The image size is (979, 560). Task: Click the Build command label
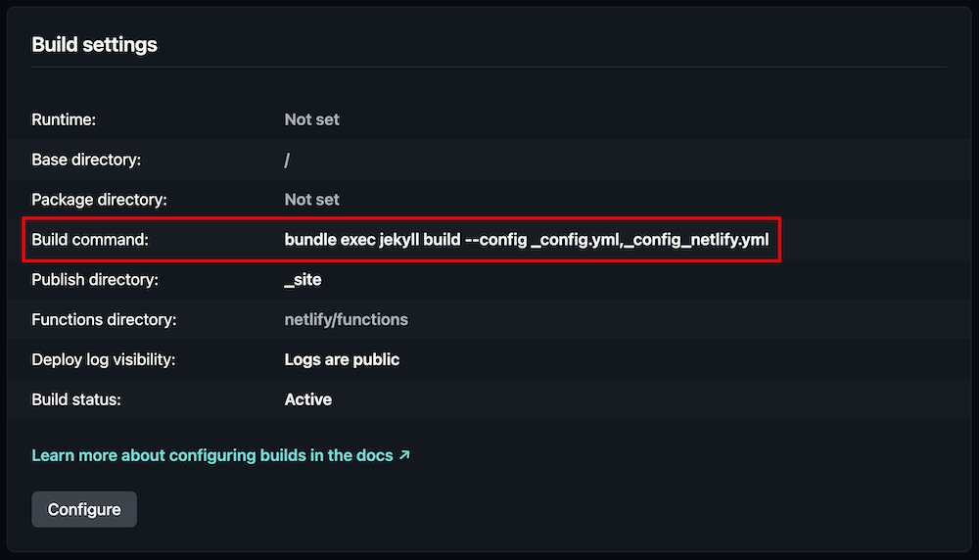click(x=89, y=240)
